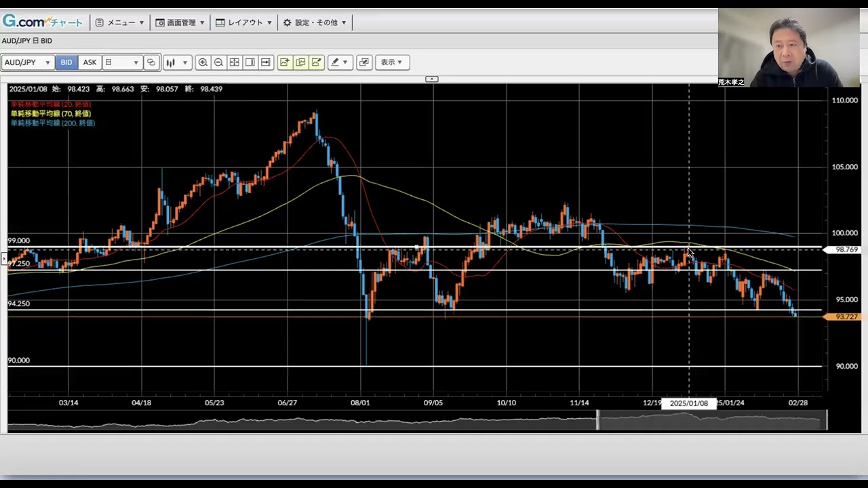Screen dimensions: 868x488
Task: Zoom out of the chart
Action: tap(218, 62)
